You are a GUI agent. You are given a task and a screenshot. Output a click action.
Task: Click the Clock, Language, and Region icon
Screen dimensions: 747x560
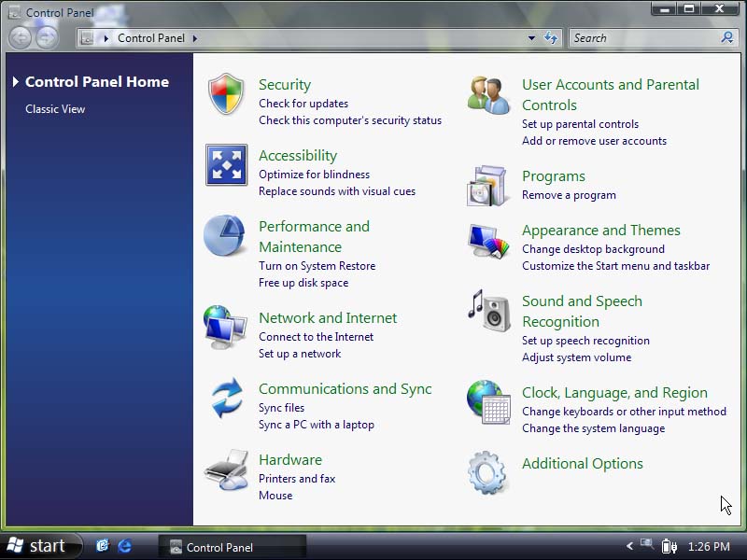[489, 402]
